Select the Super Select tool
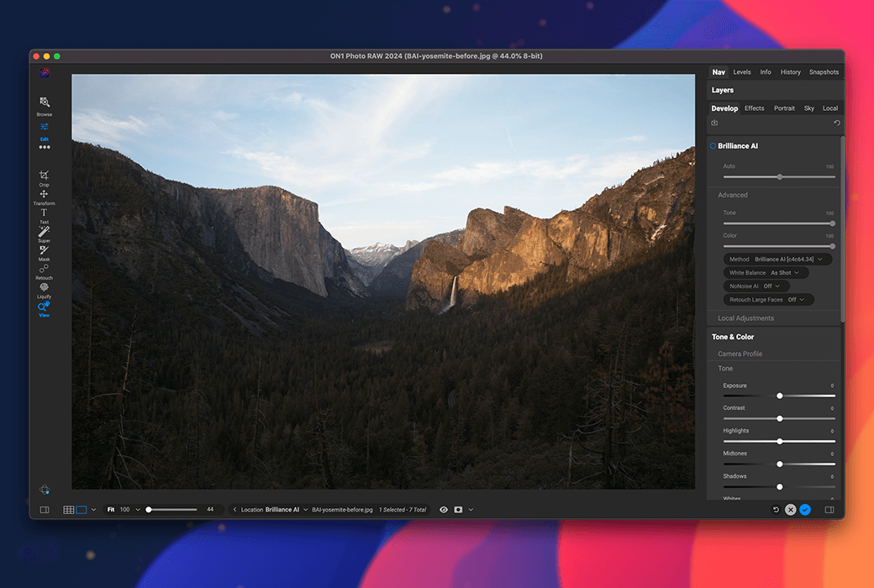Image resolution: width=874 pixels, height=588 pixels. (44, 234)
